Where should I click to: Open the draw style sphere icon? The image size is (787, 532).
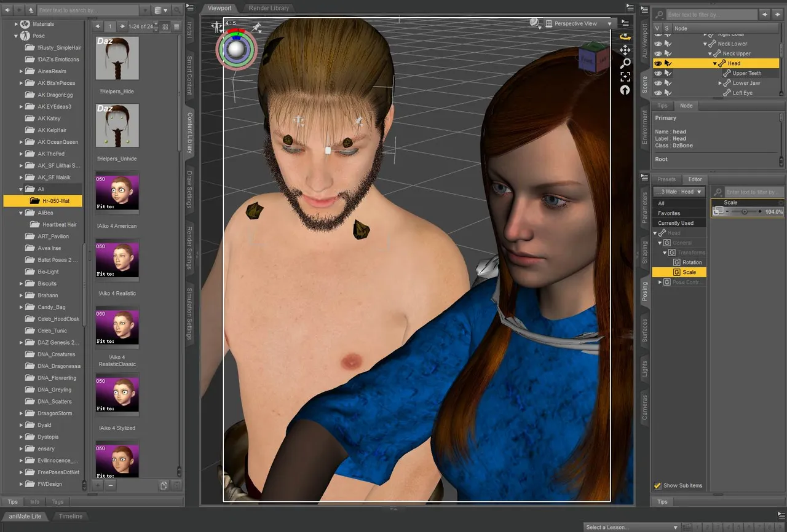pyautogui.click(x=534, y=23)
